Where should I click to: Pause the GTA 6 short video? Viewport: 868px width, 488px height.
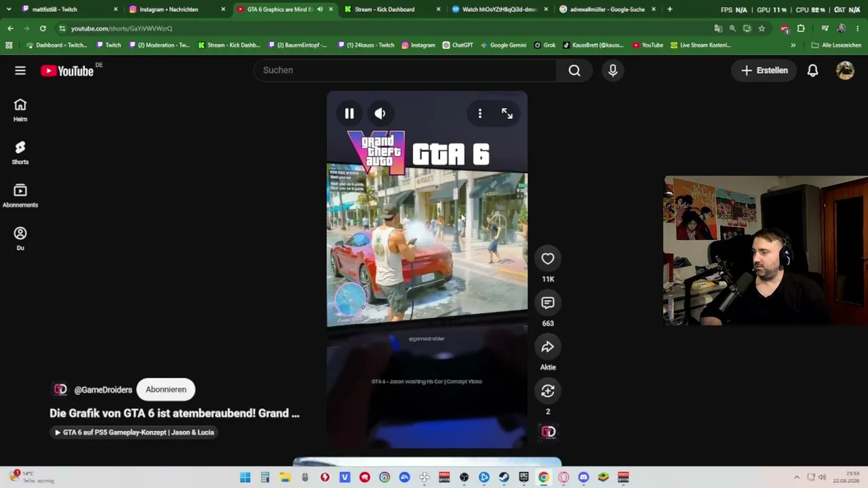pos(349,114)
